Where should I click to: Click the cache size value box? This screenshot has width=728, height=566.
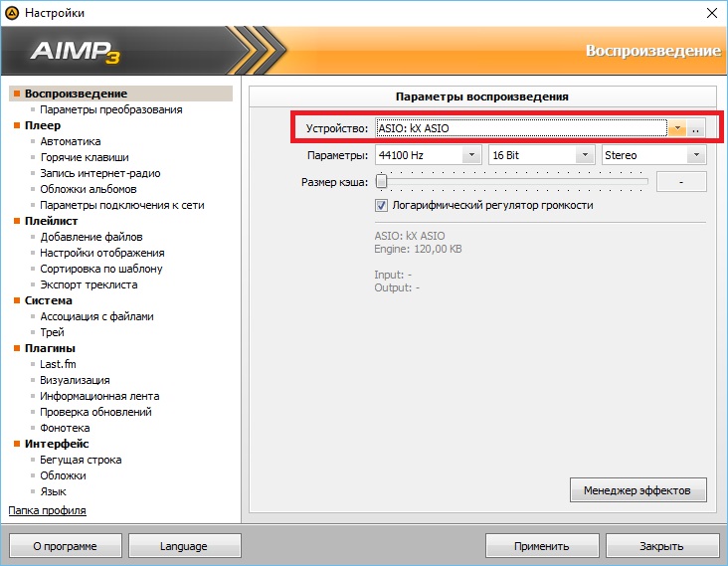click(681, 182)
